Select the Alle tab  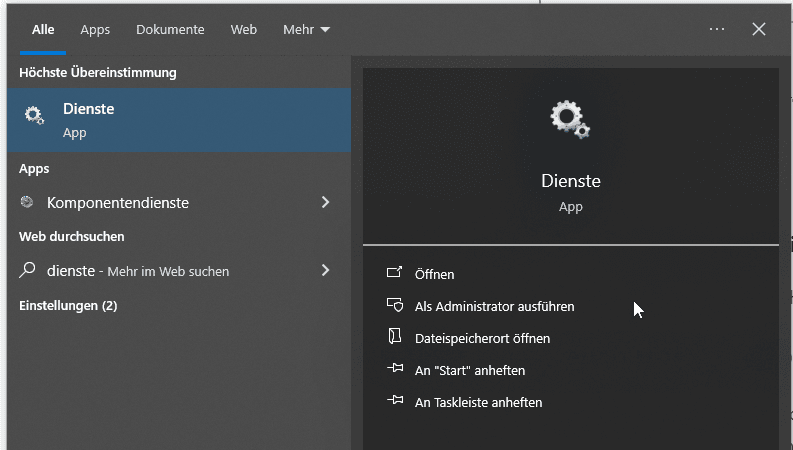click(x=43, y=30)
